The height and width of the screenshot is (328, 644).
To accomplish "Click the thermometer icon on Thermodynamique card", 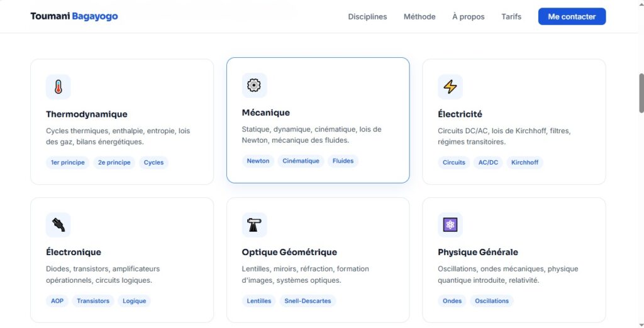I will pos(58,87).
